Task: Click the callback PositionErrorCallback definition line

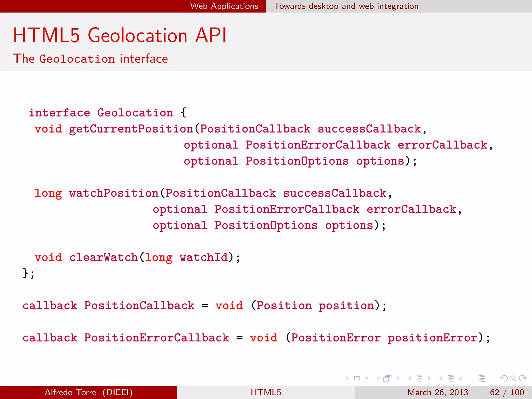Action: [x=256, y=338]
